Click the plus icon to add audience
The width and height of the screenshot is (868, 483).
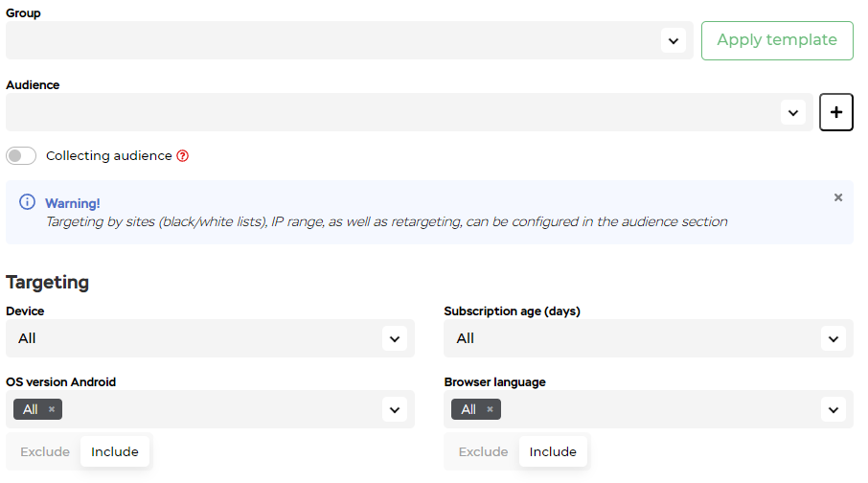[x=835, y=112]
